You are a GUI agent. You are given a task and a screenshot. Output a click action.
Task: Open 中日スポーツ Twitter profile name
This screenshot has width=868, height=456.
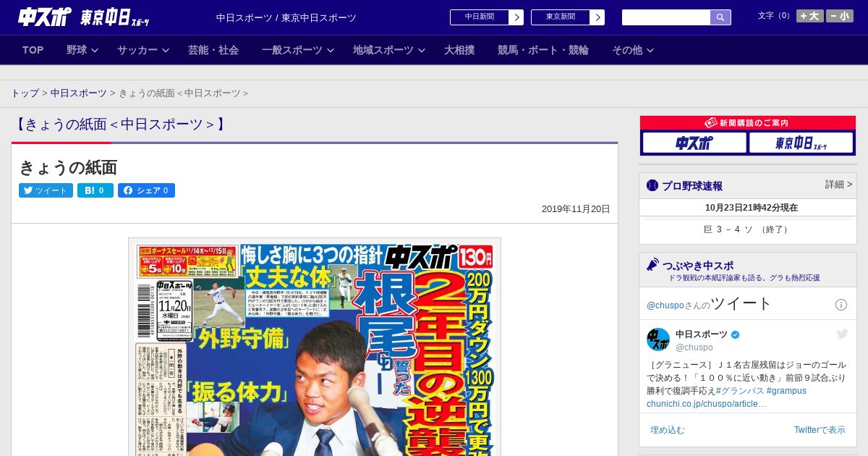[x=702, y=334]
